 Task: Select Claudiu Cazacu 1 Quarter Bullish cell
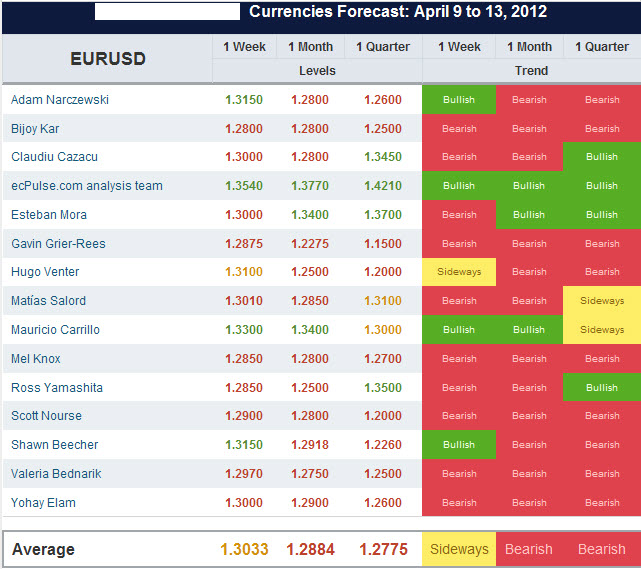pyautogui.click(x=602, y=157)
